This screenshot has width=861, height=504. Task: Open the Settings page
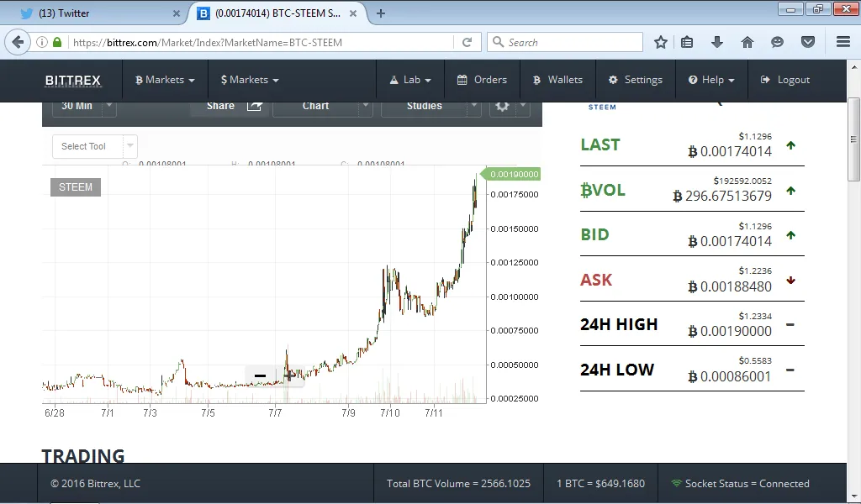coord(636,80)
